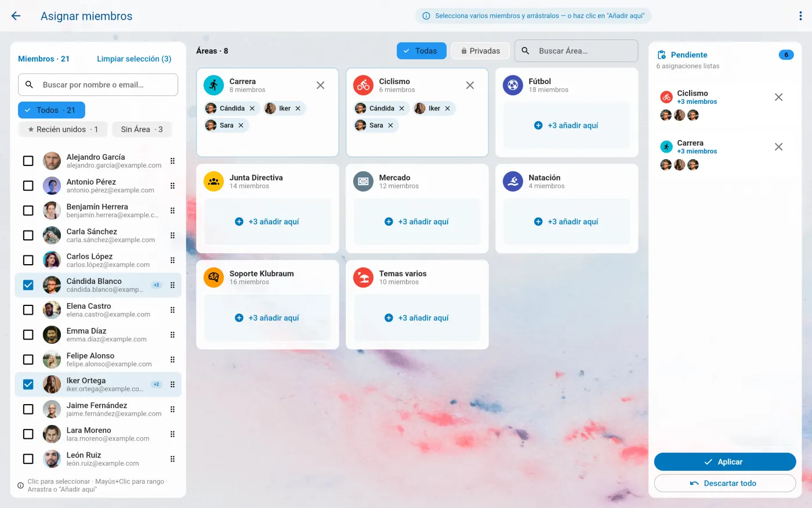812x508 pixels.
Task: Click the info icon in the hint banner
Action: tap(426, 16)
